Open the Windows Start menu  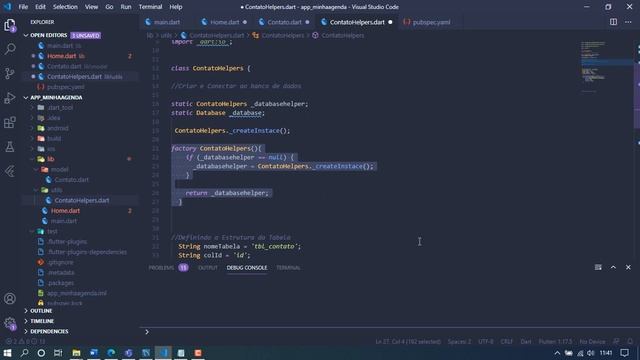pyautogui.click(x=7, y=353)
